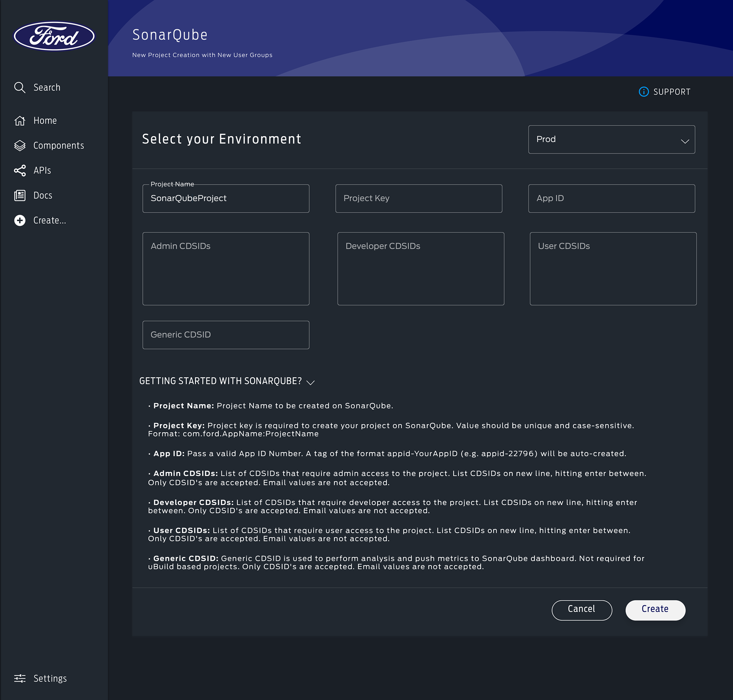Click the Create button
733x700 pixels.
[655, 610]
